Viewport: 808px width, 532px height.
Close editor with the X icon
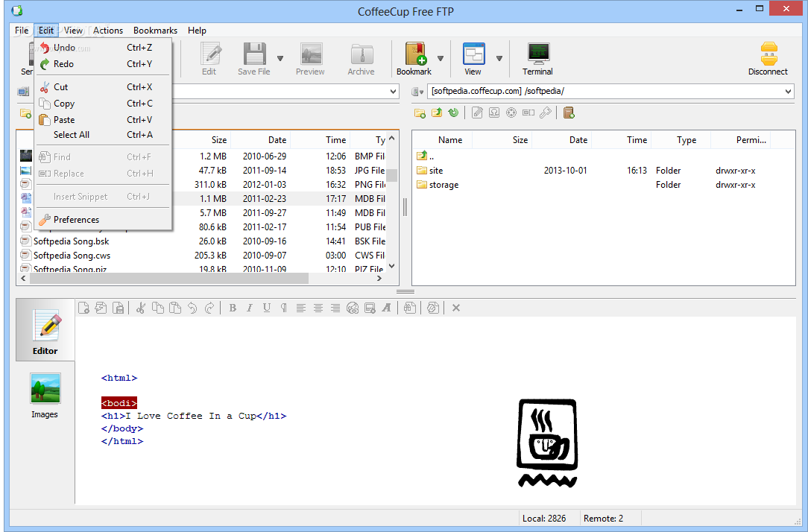pos(456,308)
